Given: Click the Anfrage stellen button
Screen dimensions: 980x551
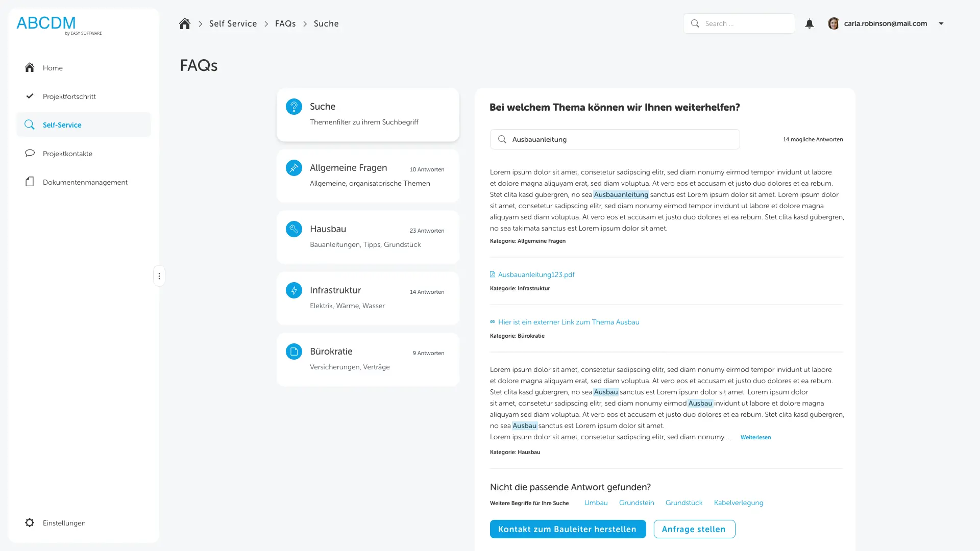Looking at the screenshot, I should pyautogui.click(x=694, y=529).
